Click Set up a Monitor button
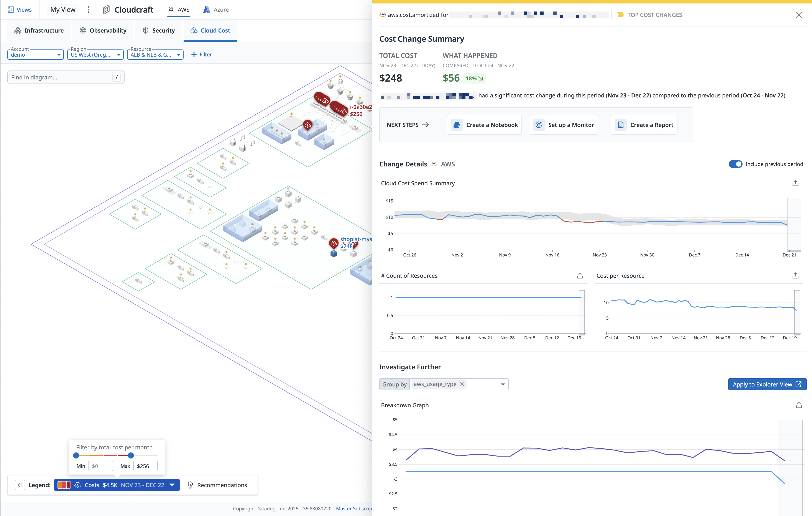The width and height of the screenshot is (812, 516). [563, 125]
